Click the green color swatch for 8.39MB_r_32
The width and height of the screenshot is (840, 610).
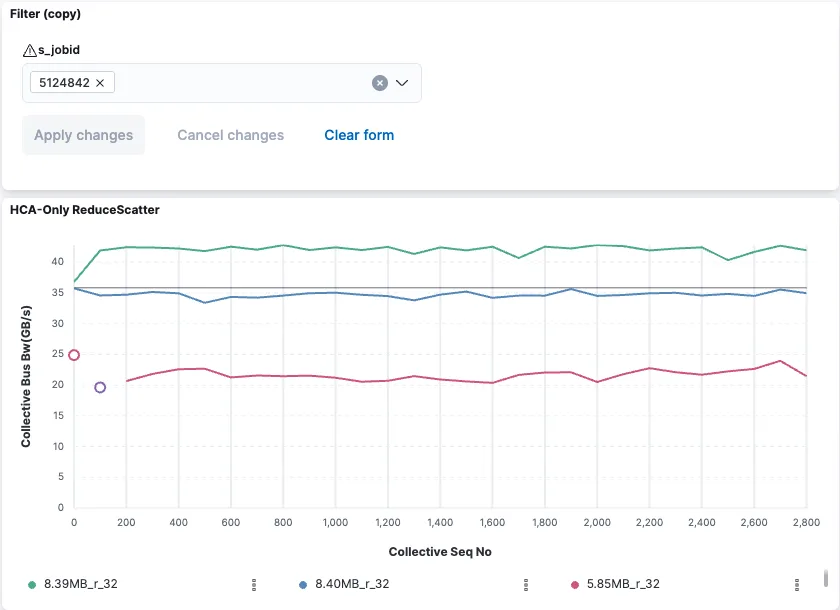pos(29,584)
